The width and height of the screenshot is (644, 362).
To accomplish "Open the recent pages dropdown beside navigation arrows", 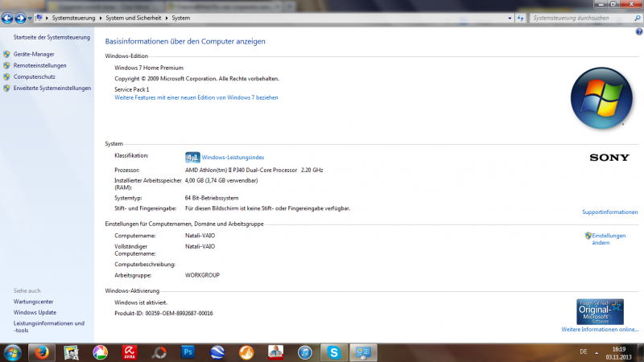I will click(x=30, y=19).
